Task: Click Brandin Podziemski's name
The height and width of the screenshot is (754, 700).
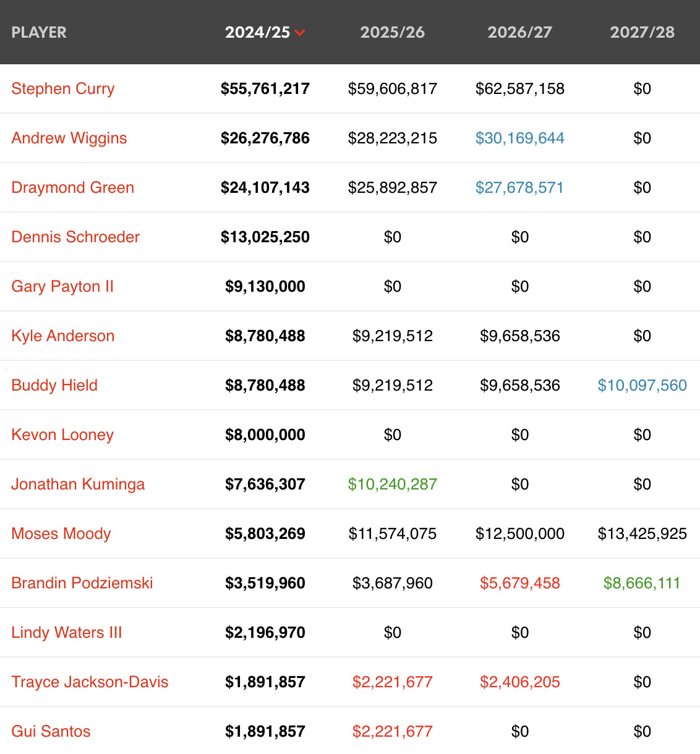Action: click(82, 583)
